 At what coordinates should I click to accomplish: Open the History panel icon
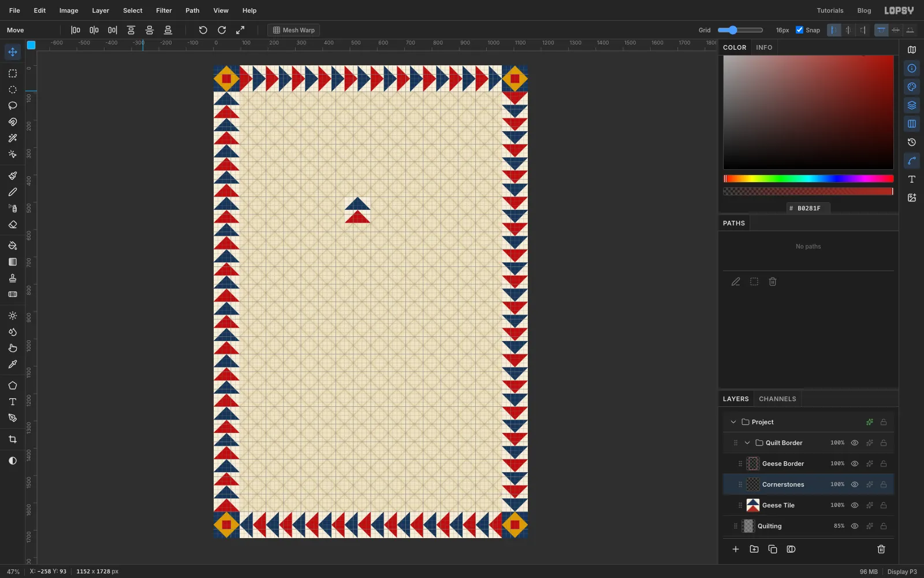click(912, 142)
